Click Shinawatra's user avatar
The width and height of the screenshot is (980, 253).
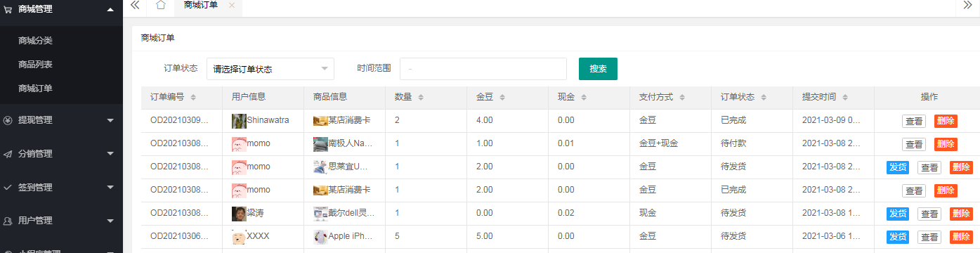pos(239,121)
